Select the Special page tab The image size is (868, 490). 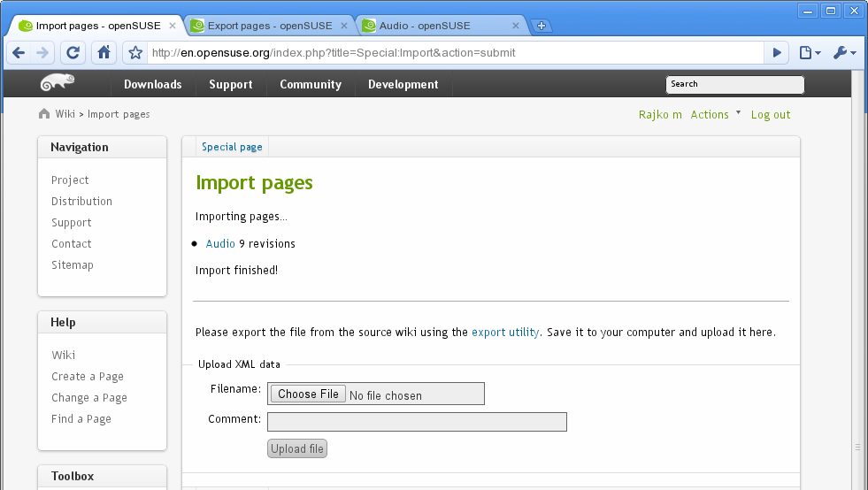[232, 147]
